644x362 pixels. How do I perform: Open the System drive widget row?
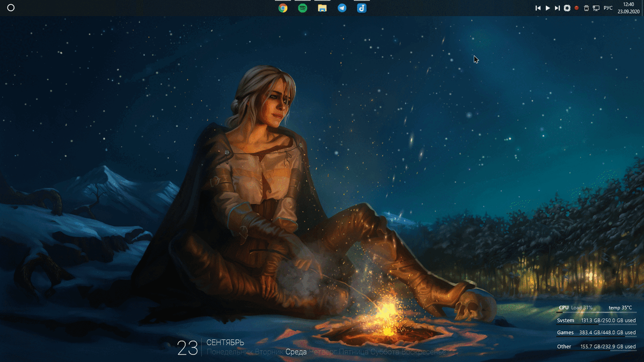pos(597,321)
